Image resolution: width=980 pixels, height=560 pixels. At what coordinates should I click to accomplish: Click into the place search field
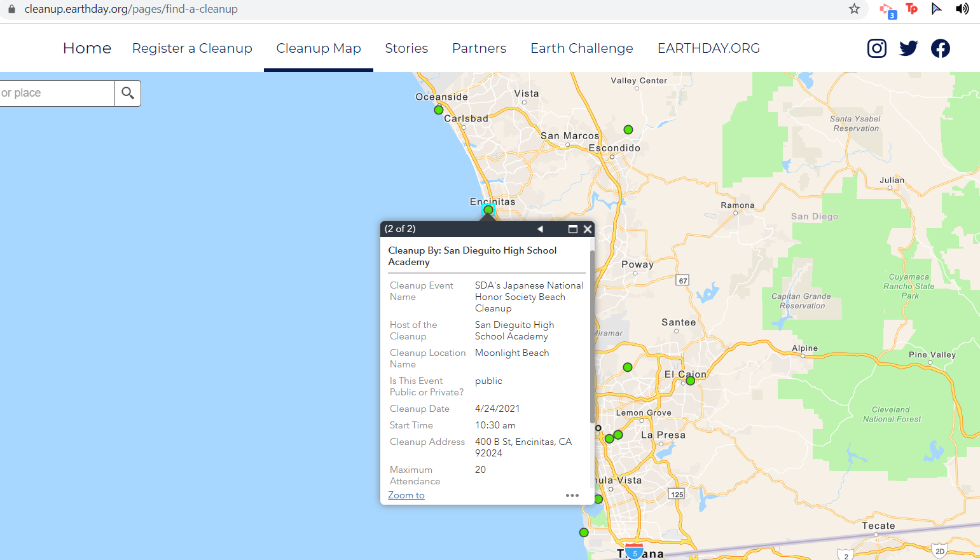[57, 93]
